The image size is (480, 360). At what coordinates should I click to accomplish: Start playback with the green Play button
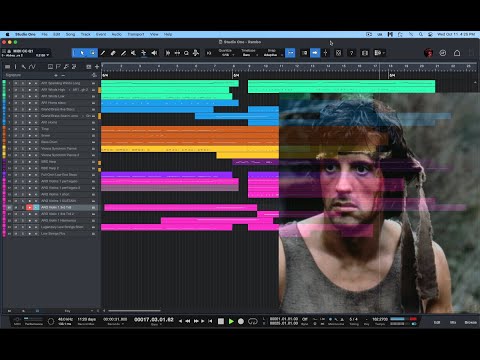pos(231,321)
